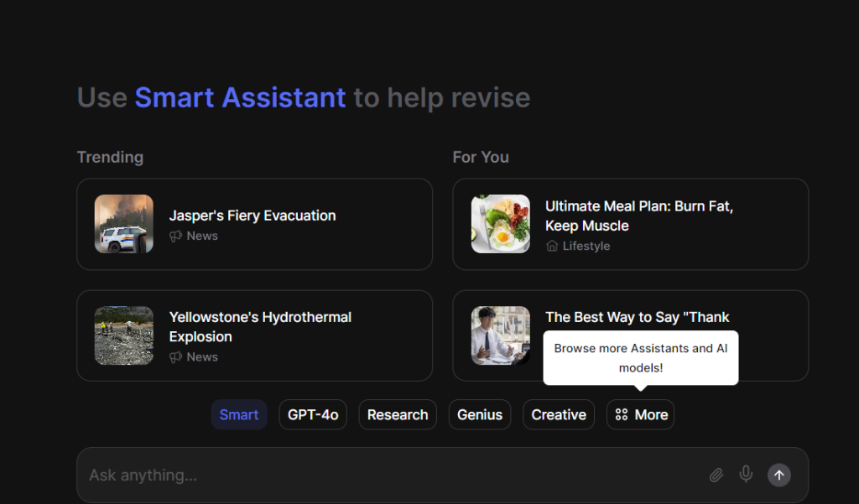859x504 pixels.
Task: Select the Genius assistant tab
Action: pyautogui.click(x=480, y=415)
